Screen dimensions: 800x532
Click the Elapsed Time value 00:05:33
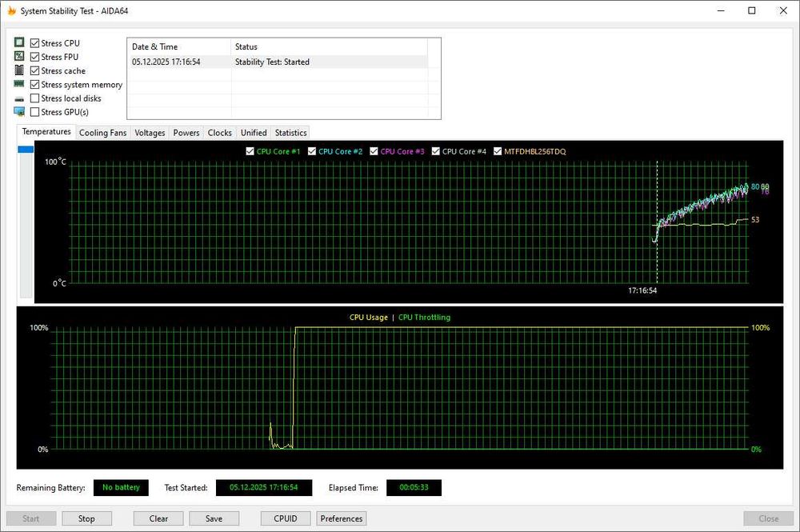click(x=414, y=487)
